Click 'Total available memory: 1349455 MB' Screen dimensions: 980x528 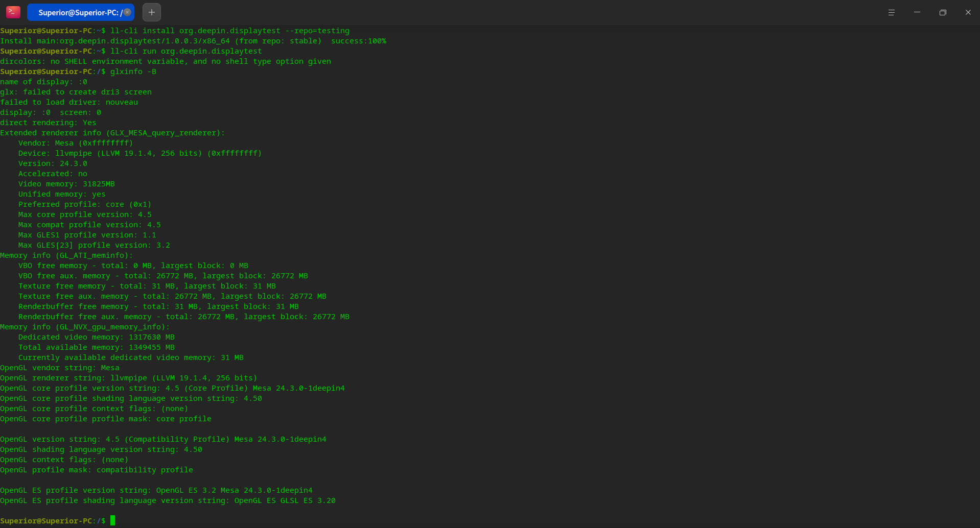97,347
